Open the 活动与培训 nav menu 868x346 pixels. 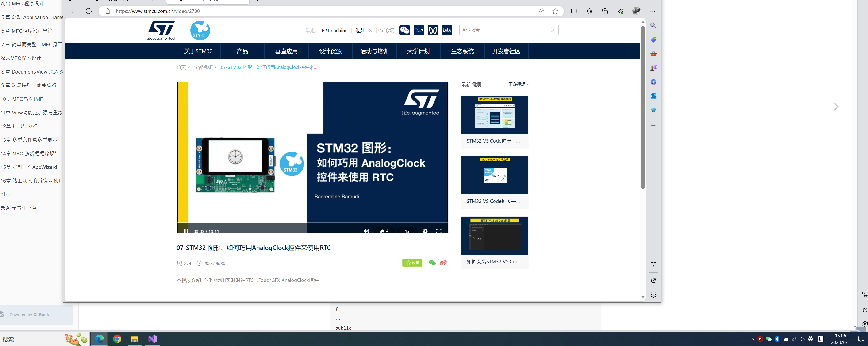(x=374, y=51)
